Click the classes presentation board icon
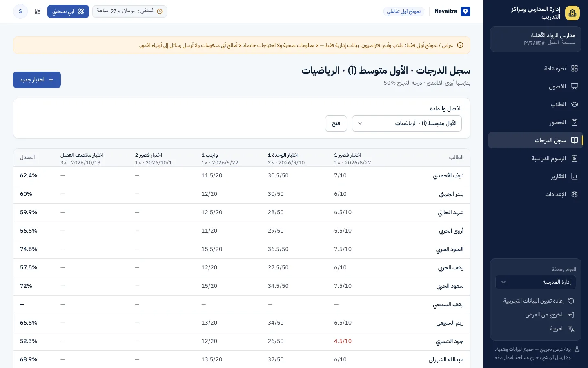This screenshot has width=588, height=368. [575, 86]
